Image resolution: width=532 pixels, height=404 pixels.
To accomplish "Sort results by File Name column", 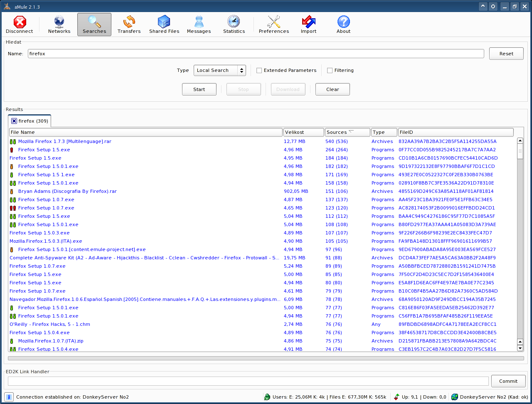I will [x=146, y=132].
